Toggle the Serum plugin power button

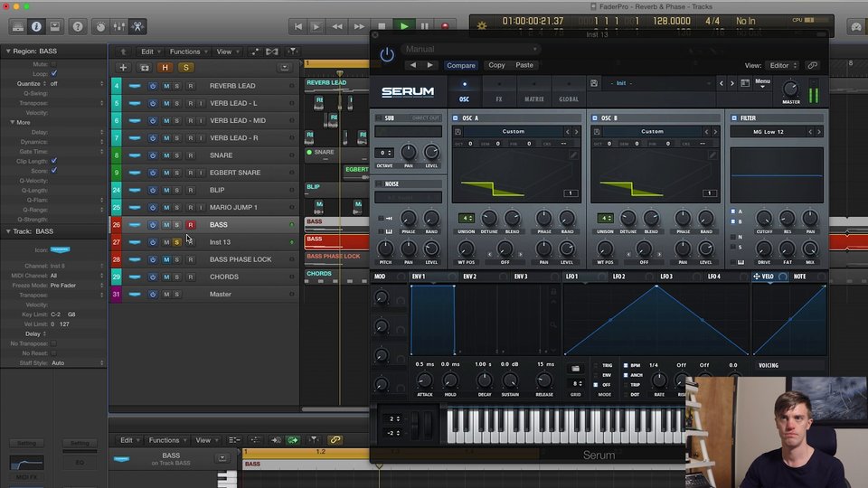click(387, 55)
